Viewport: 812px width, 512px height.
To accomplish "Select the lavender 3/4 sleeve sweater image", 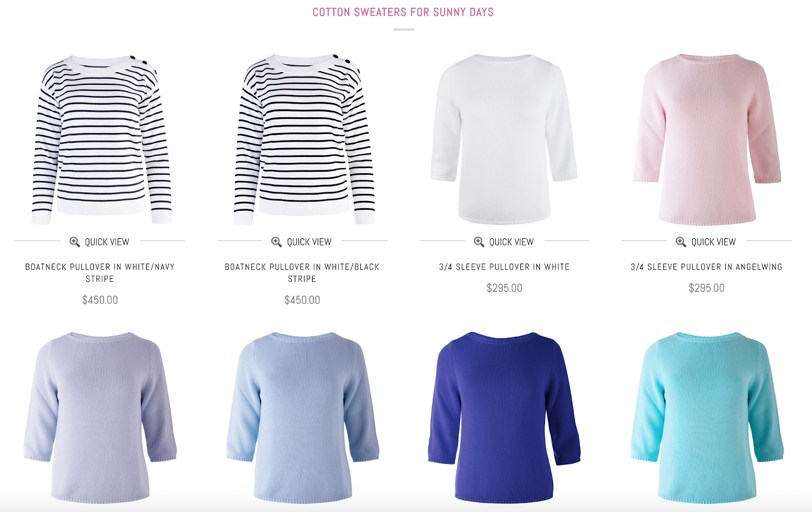I will pyautogui.click(x=100, y=418).
